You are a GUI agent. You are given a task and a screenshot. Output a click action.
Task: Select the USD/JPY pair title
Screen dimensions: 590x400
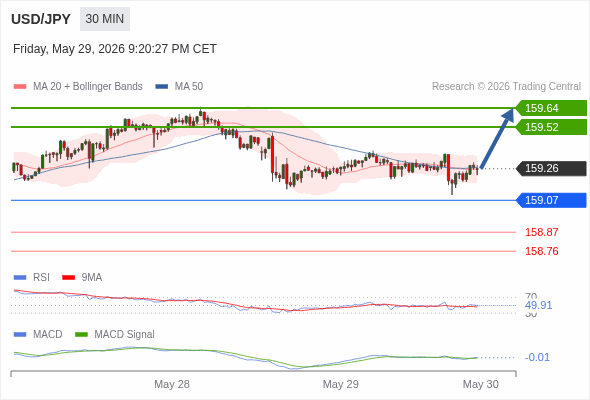point(41,19)
